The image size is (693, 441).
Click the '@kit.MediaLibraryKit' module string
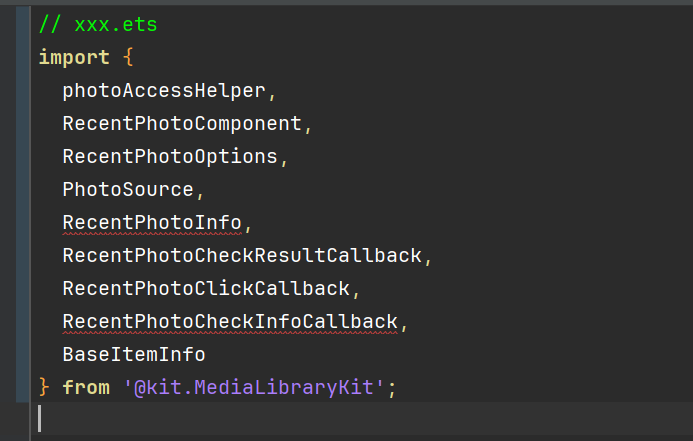click(254, 387)
